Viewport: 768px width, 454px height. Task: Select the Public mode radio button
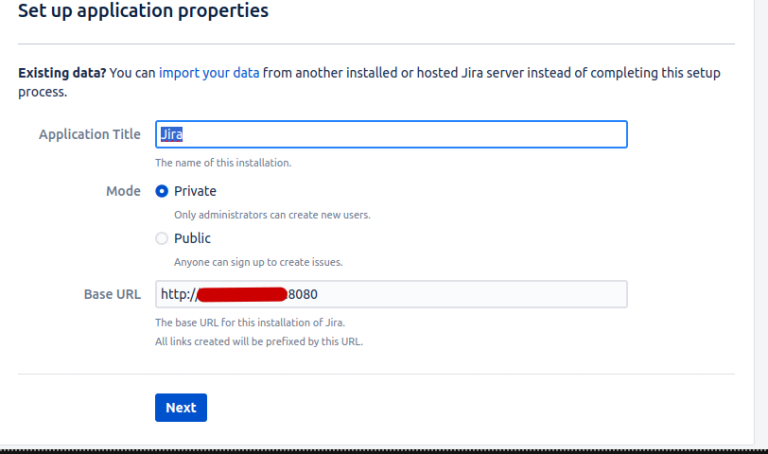[x=162, y=239]
